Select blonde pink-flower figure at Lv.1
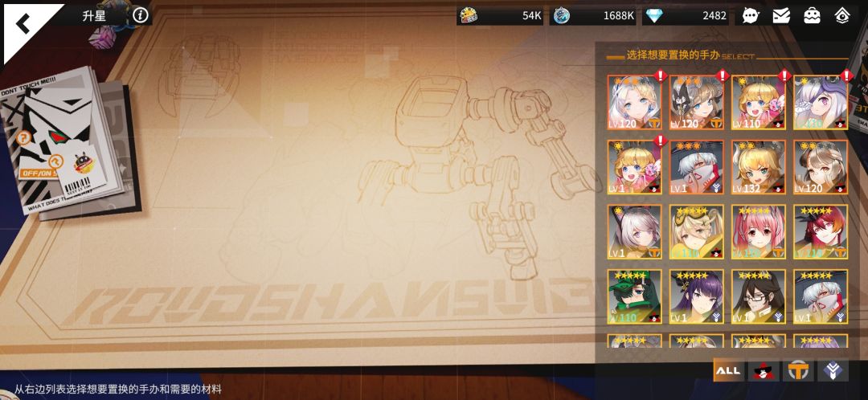 (x=634, y=167)
